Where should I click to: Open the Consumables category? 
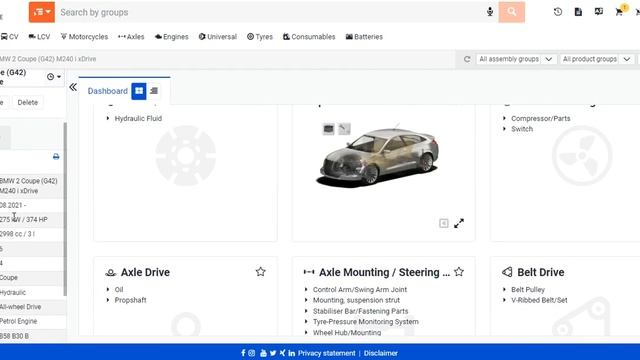(x=309, y=37)
